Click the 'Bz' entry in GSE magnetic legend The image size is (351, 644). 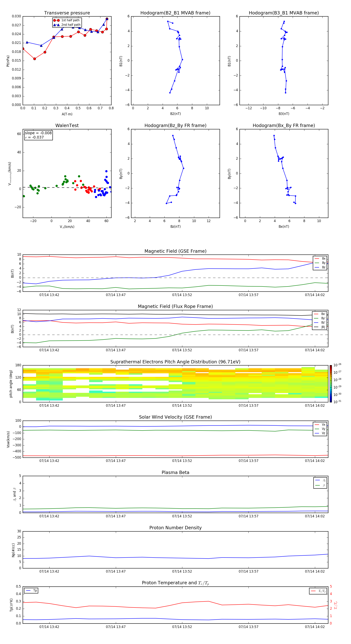pos(320,267)
